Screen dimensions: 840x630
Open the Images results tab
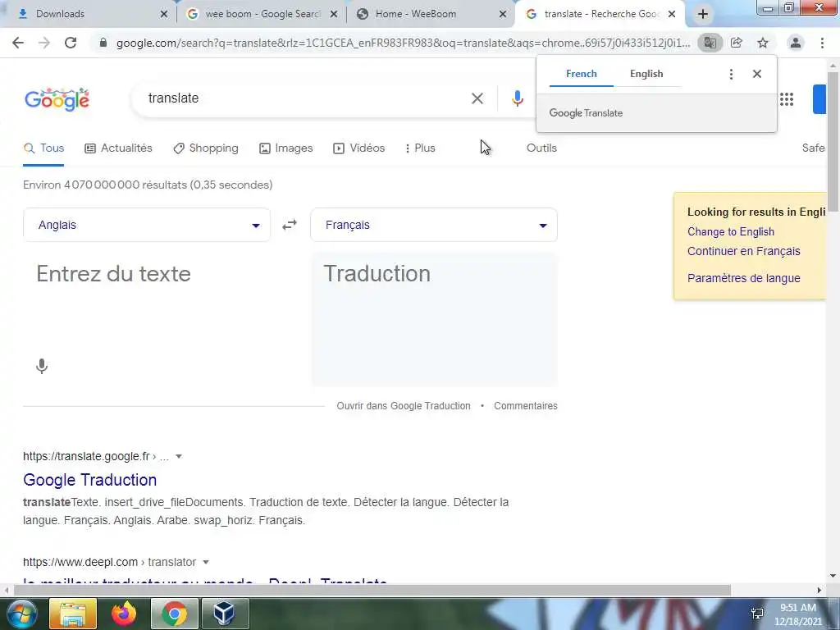tap(286, 148)
